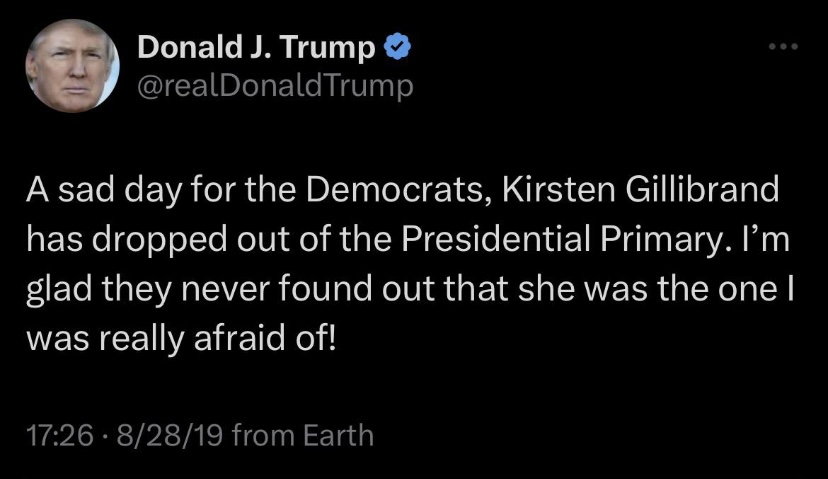Click the 17:26 timestamp
The width and height of the screenshot is (828, 479).
(60, 436)
